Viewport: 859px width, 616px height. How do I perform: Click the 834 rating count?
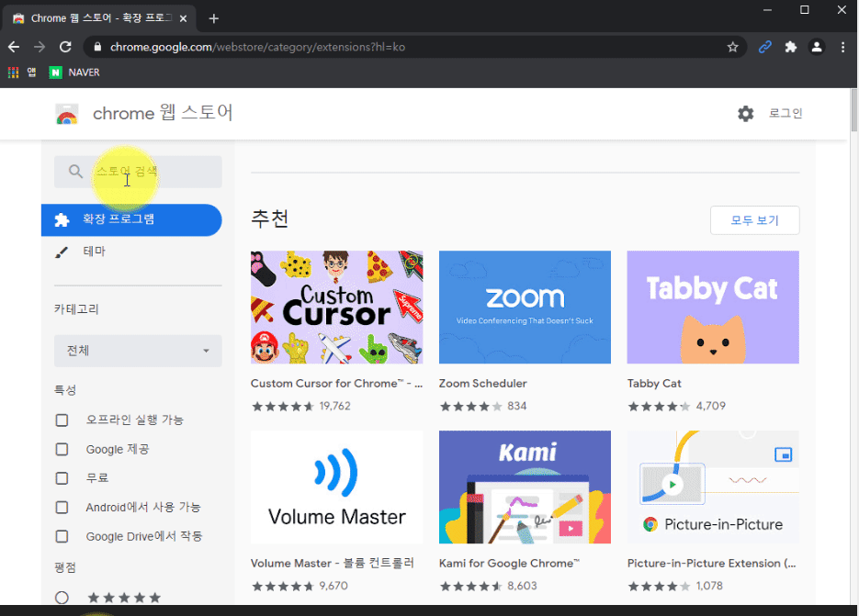[x=516, y=406]
